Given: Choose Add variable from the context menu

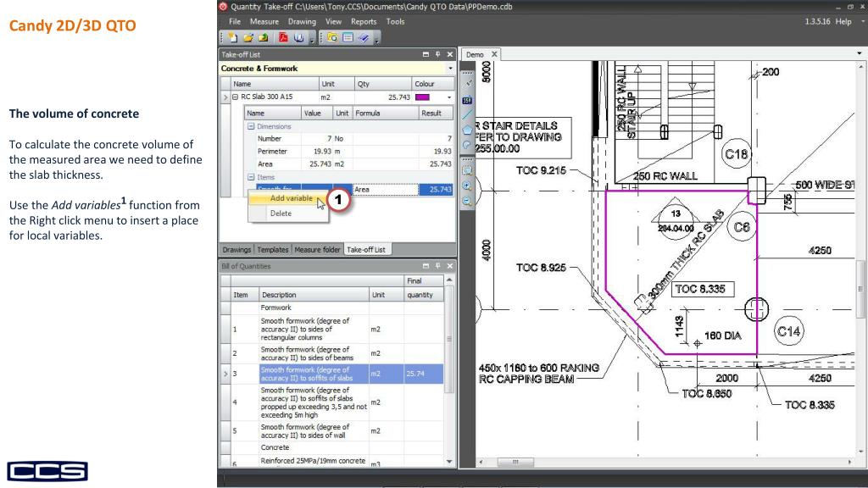Looking at the screenshot, I should 289,198.
